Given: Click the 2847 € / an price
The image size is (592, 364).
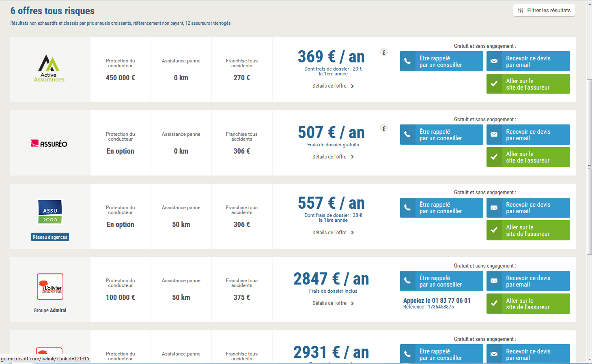Looking at the screenshot, I should click(331, 279).
